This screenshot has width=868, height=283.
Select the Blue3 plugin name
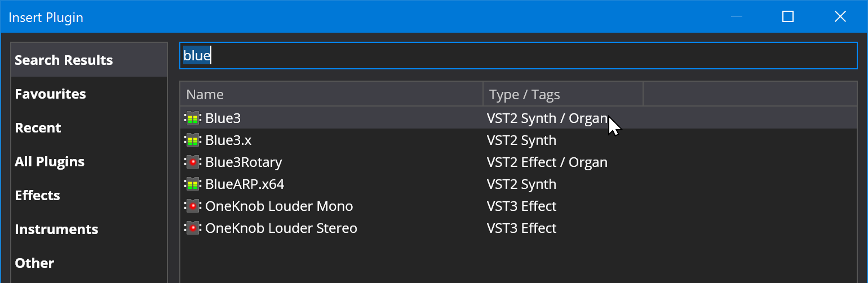pos(223,118)
